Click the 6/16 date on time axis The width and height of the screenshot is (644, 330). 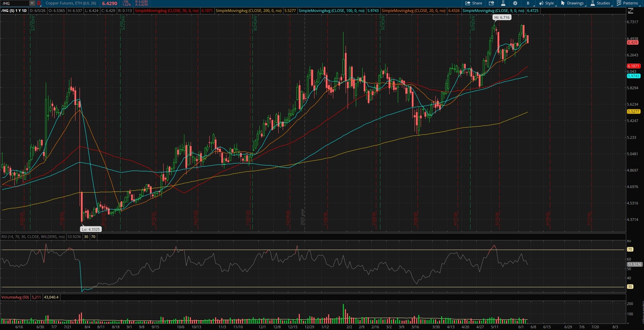pyautogui.click(x=19, y=327)
